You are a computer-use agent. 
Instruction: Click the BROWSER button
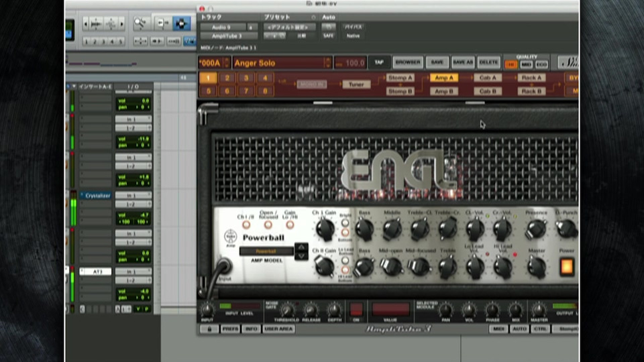[x=407, y=62]
